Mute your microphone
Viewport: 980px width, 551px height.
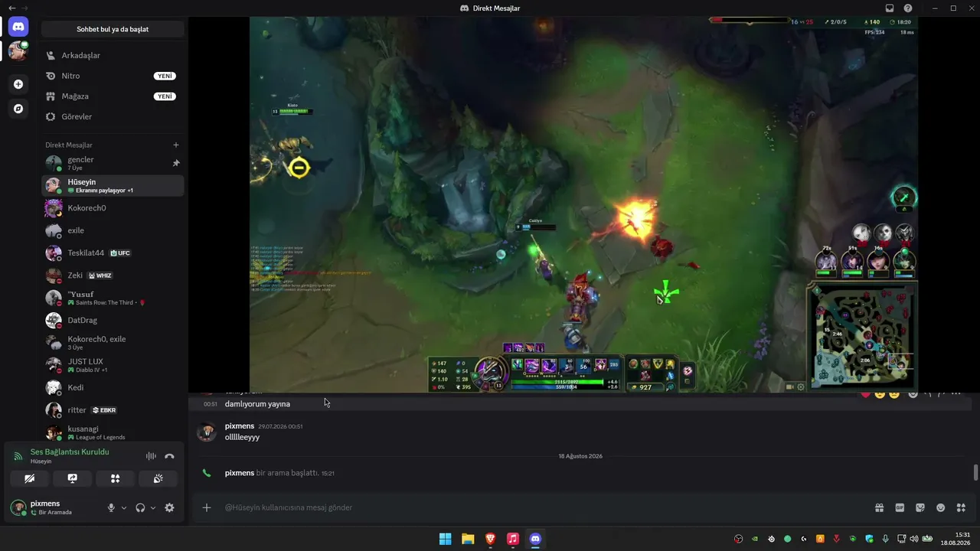[111, 507]
